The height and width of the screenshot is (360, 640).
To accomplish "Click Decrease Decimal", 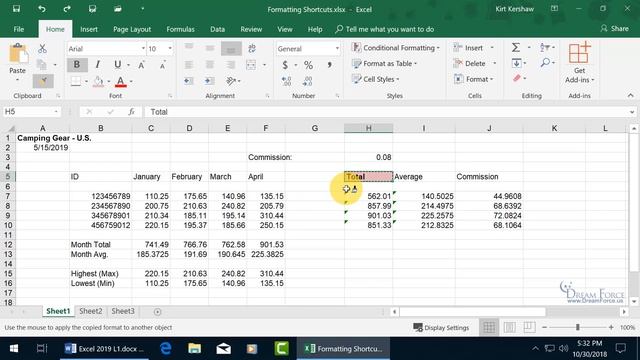I will tap(307, 81).
